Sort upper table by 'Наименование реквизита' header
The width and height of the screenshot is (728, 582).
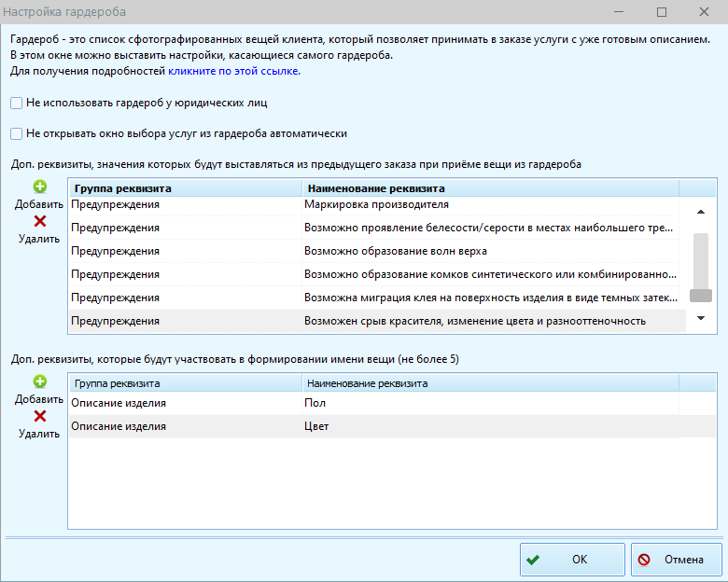[490, 188]
